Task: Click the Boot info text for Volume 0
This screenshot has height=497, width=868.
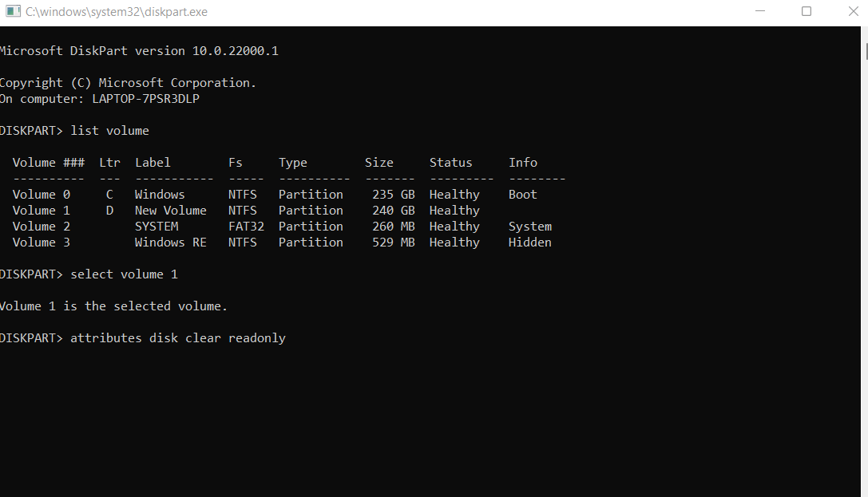Action: tap(522, 194)
